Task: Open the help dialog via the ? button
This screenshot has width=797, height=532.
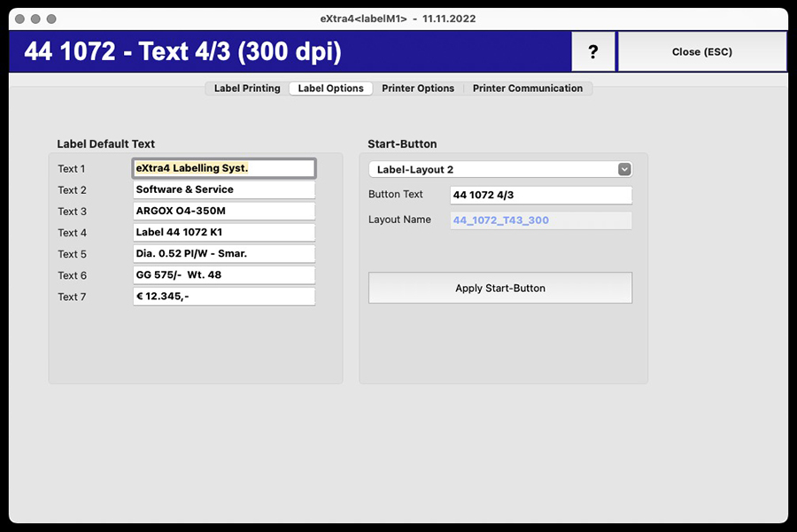Action: click(x=592, y=51)
